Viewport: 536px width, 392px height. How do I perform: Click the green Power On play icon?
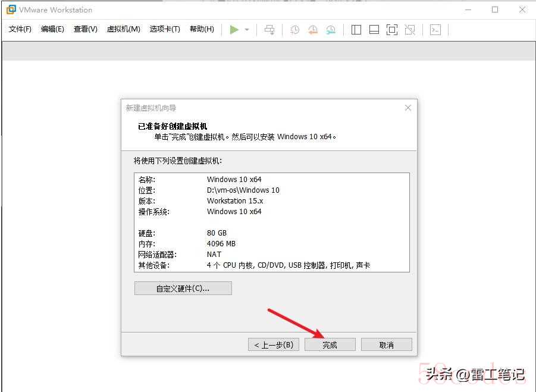[234, 30]
